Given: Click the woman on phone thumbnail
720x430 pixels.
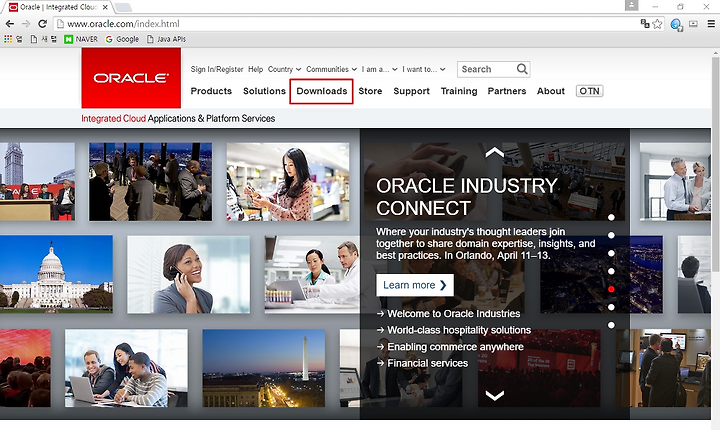Looking at the screenshot, I should tap(189, 275).
